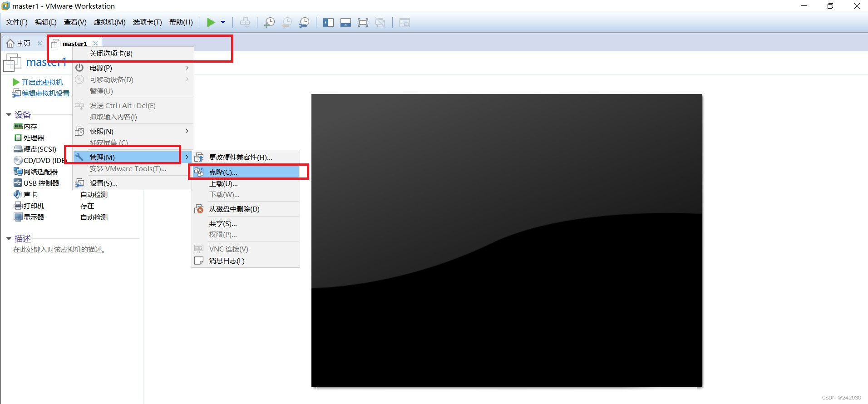This screenshot has width=868, height=404.
Task: Select 更改硬件兼容性(H)... option
Action: pos(246,158)
